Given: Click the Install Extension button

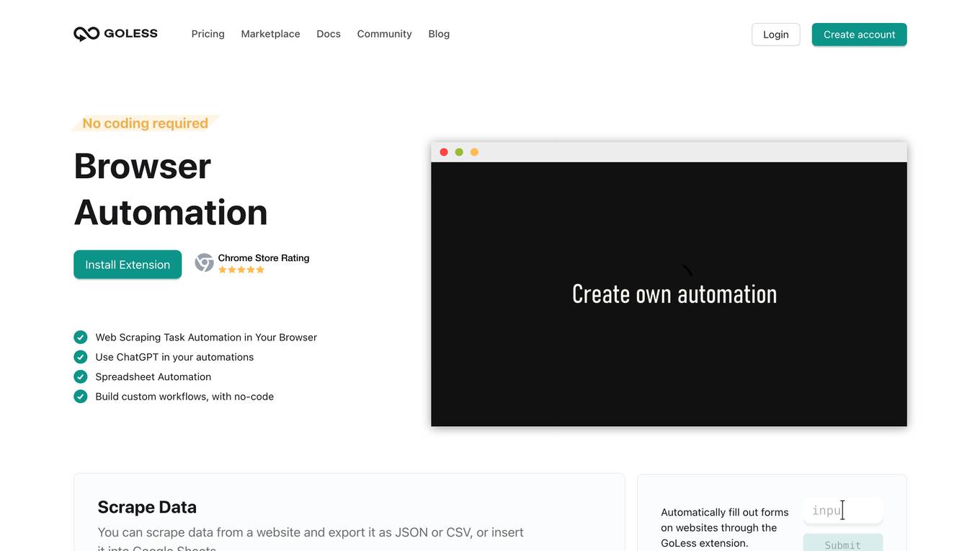Looking at the screenshot, I should [128, 265].
